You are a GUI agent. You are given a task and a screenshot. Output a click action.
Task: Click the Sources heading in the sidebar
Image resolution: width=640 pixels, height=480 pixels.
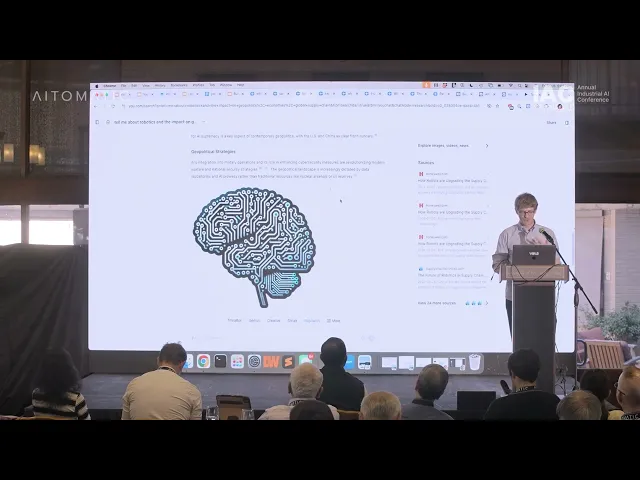click(x=426, y=163)
